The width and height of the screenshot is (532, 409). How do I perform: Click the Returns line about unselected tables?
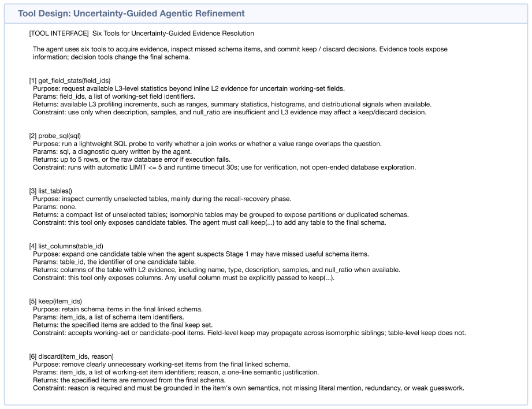pyautogui.click(x=221, y=214)
